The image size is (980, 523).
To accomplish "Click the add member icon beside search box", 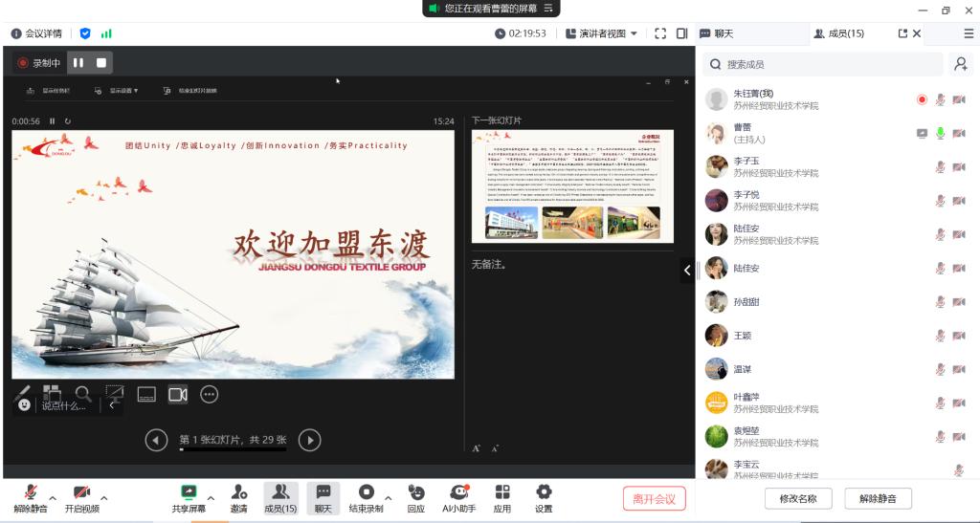I will point(961,64).
